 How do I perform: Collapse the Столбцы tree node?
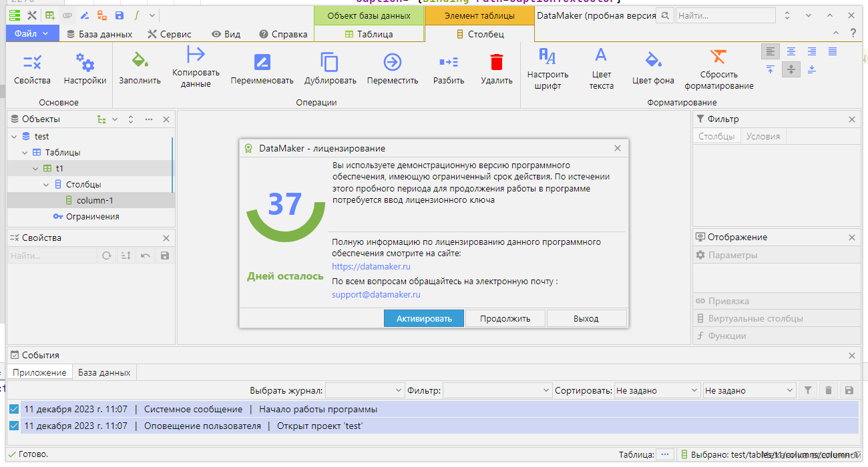pyautogui.click(x=46, y=185)
